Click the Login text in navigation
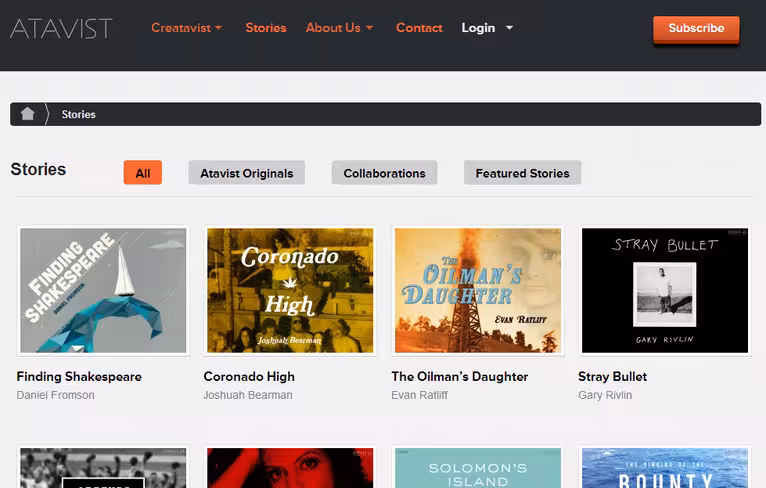 478,28
